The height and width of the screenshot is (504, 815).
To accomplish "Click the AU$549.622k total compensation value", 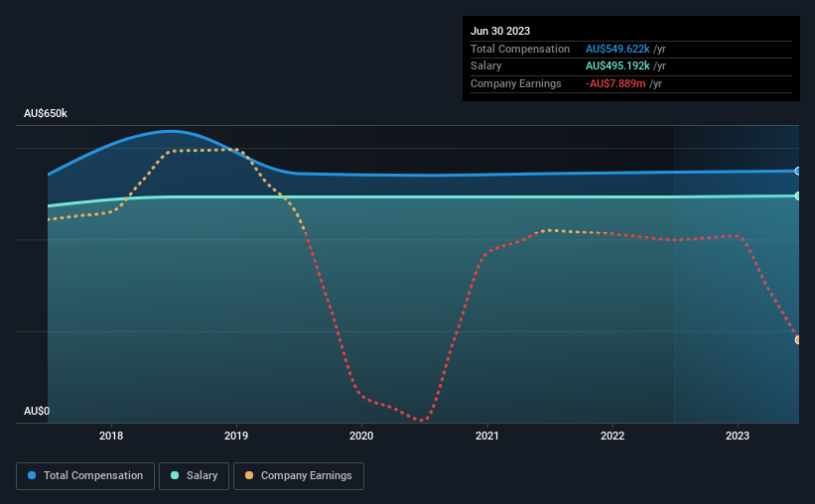I will (x=617, y=49).
